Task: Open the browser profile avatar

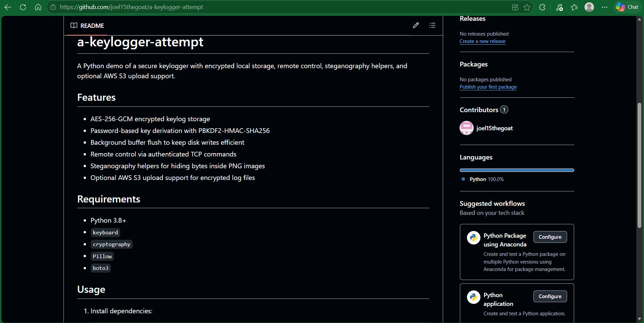Action: 589,7
